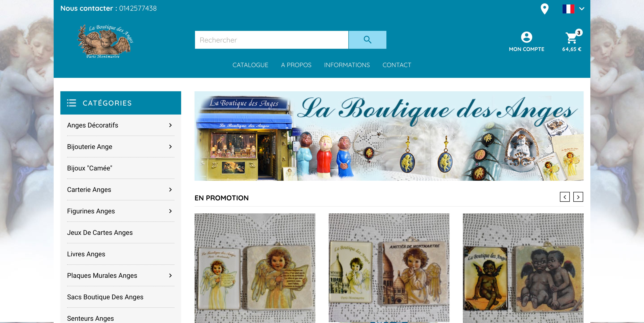Click the phone number 0142577438
Image resolution: width=644 pixels, height=323 pixels.
[x=138, y=8]
